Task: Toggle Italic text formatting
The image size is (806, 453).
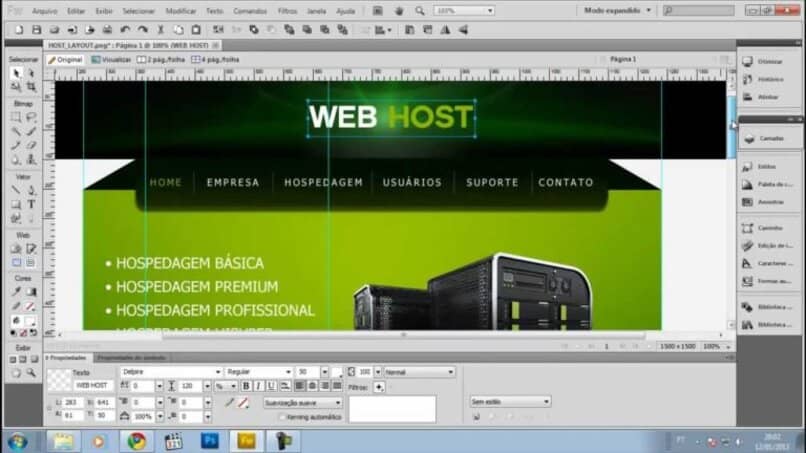Action: pos(258,386)
